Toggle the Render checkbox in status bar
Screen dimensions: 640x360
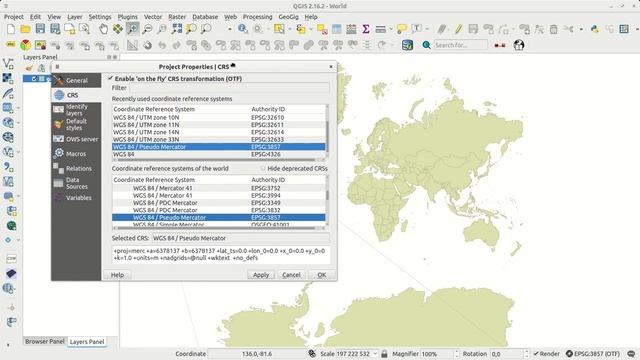pos(536,353)
